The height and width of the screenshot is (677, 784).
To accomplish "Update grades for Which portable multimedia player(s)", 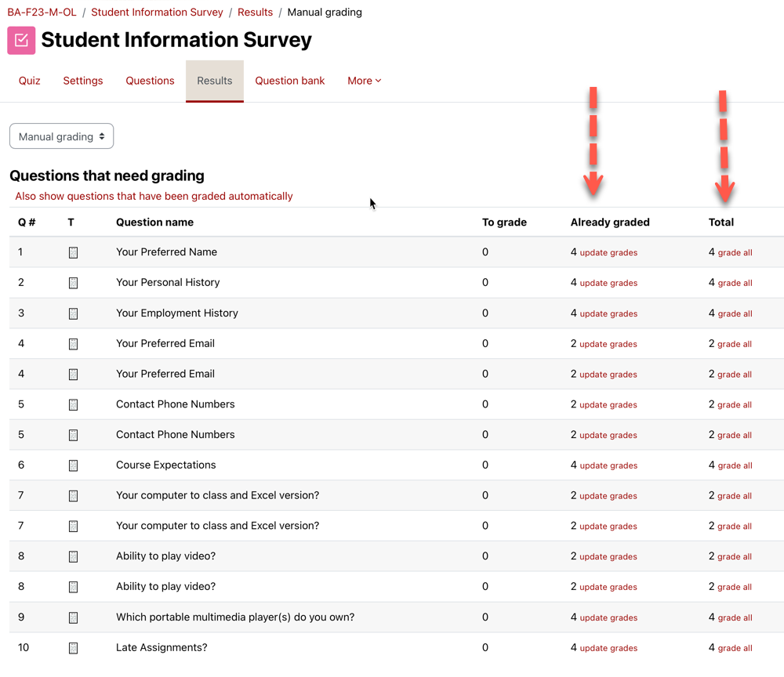I will 608,617.
